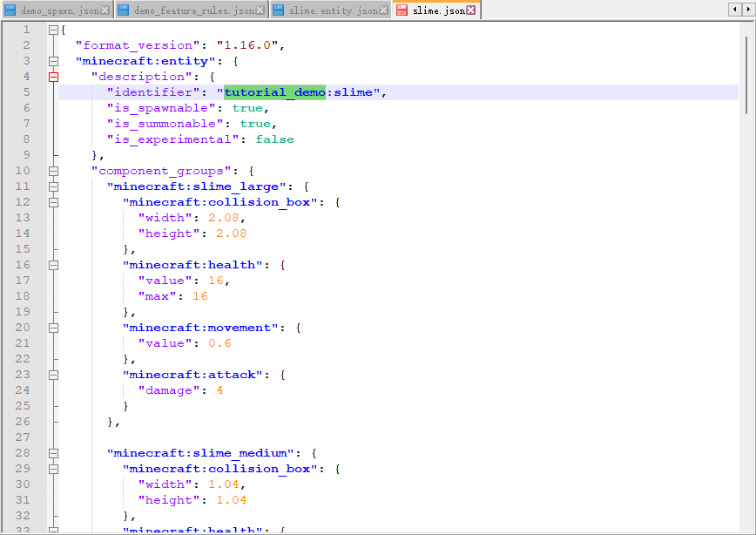The width and height of the screenshot is (756, 535).
Task: Click the "minecraft:slime_medium" key
Action: point(200,453)
